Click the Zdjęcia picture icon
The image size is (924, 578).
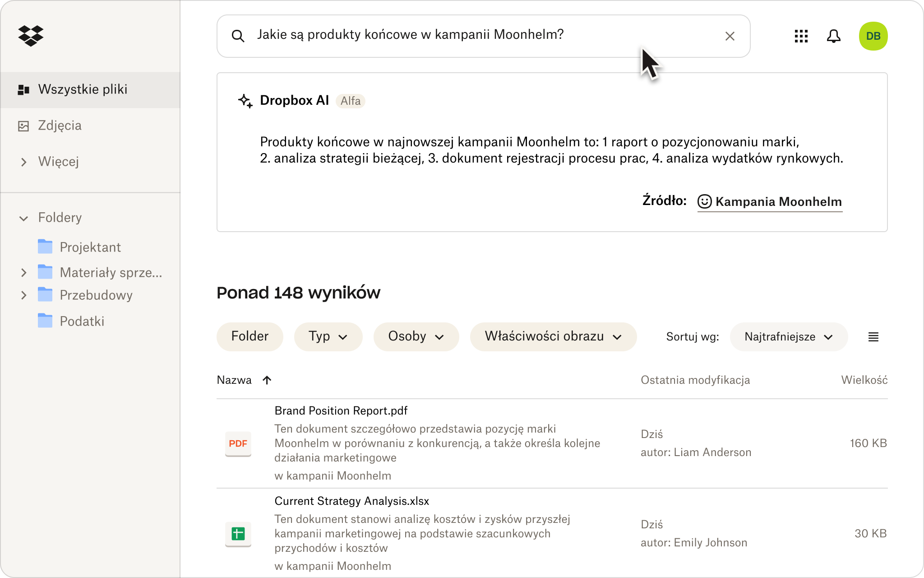(x=23, y=126)
